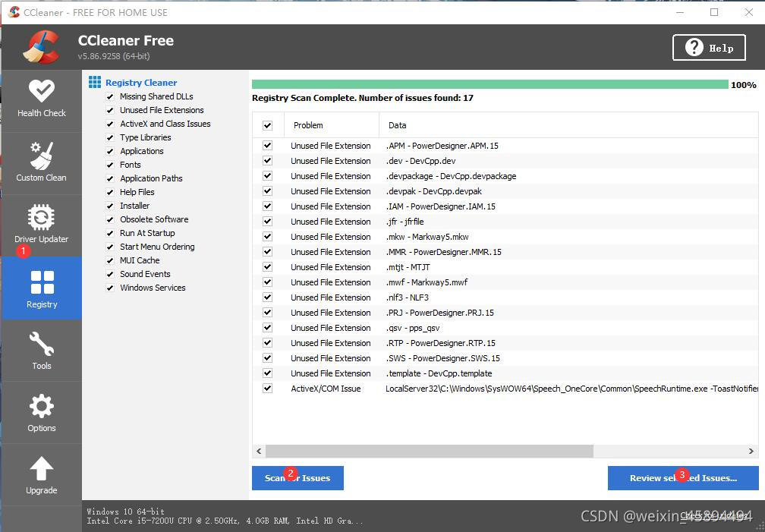Open Help from the header button
The image size is (765, 532).
tap(709, 47)
